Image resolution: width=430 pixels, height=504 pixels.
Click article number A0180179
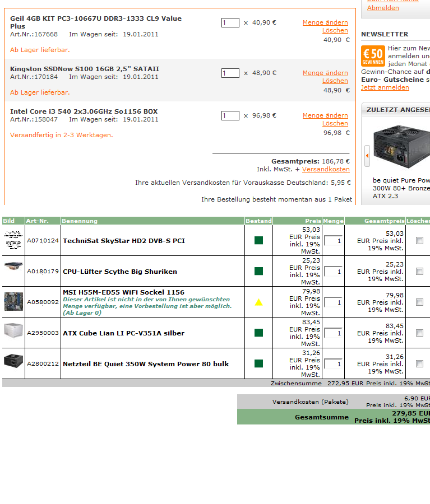click(x=43, y=271)
